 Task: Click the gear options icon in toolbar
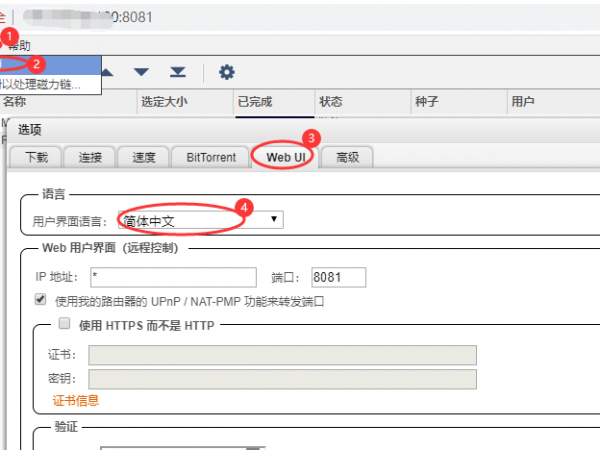(x=227, y=72)
